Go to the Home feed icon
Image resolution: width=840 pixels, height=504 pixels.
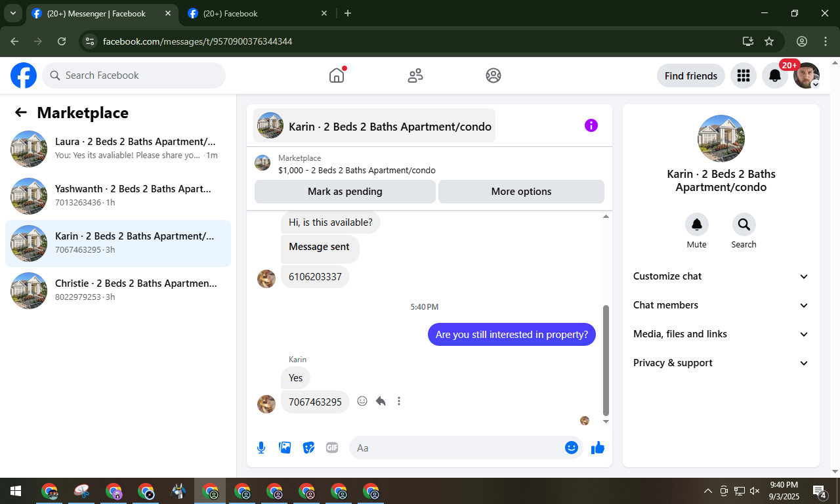click(337, 75)
